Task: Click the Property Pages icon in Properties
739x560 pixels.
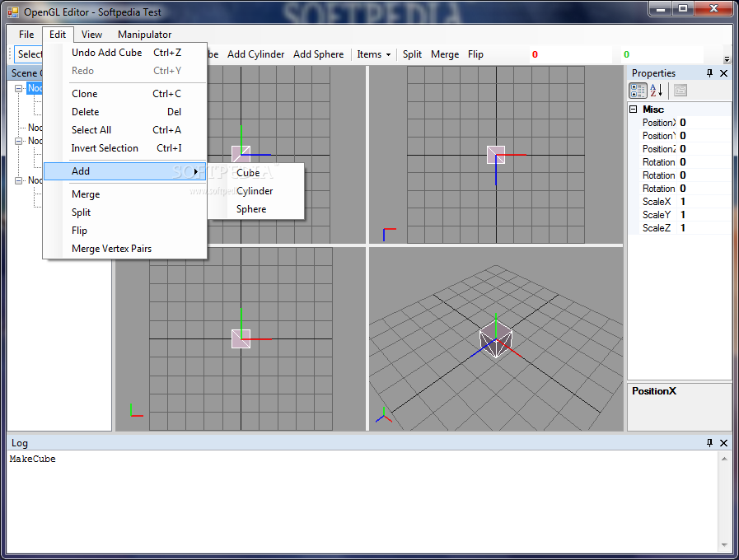Action: 680,91
